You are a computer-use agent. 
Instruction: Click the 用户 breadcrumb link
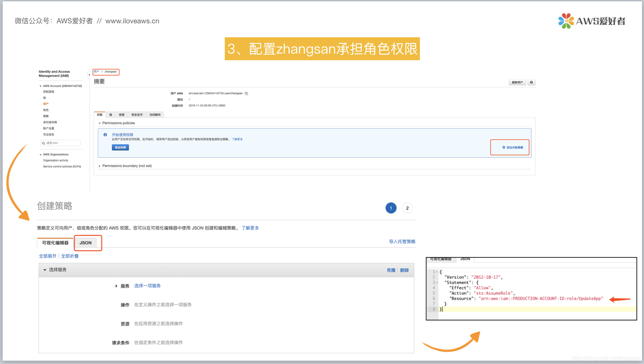tap(96, 72)
